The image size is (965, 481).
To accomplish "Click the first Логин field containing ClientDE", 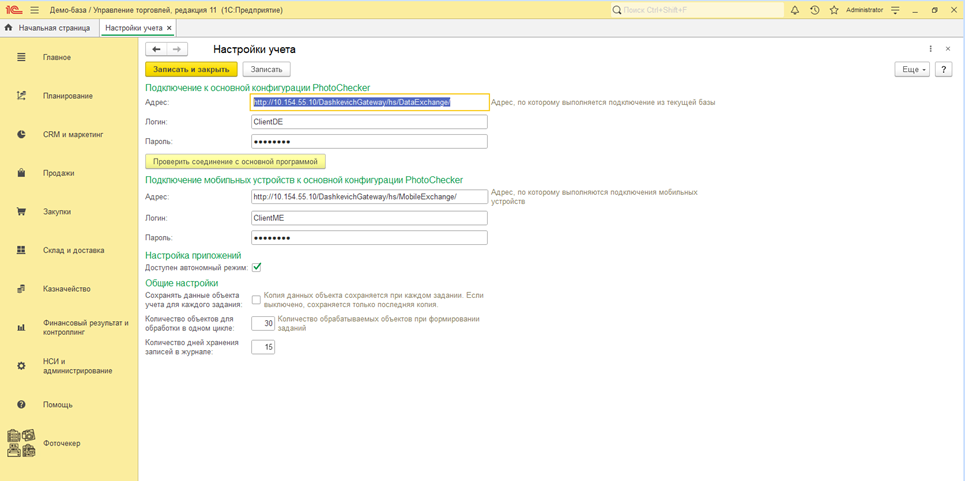I will 369,122.
